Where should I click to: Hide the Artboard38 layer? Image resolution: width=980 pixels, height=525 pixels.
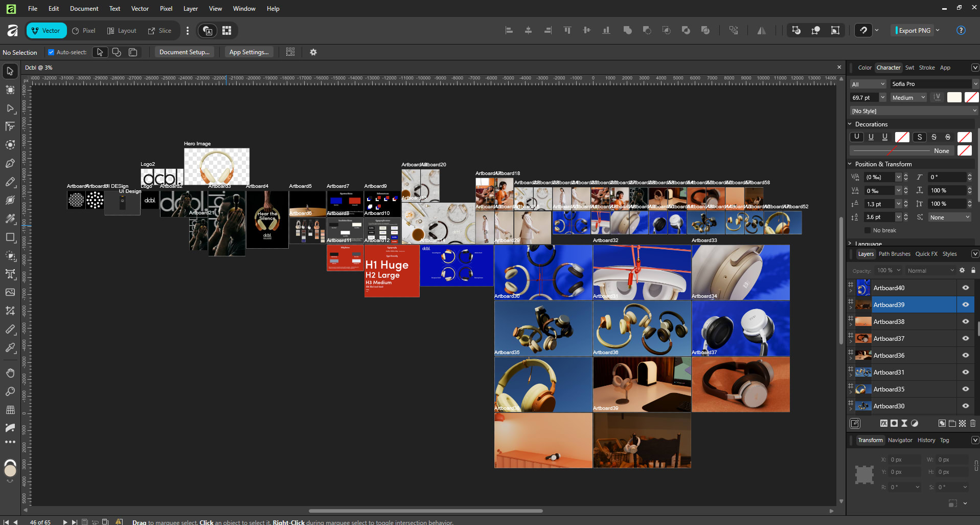pos(966,322)
